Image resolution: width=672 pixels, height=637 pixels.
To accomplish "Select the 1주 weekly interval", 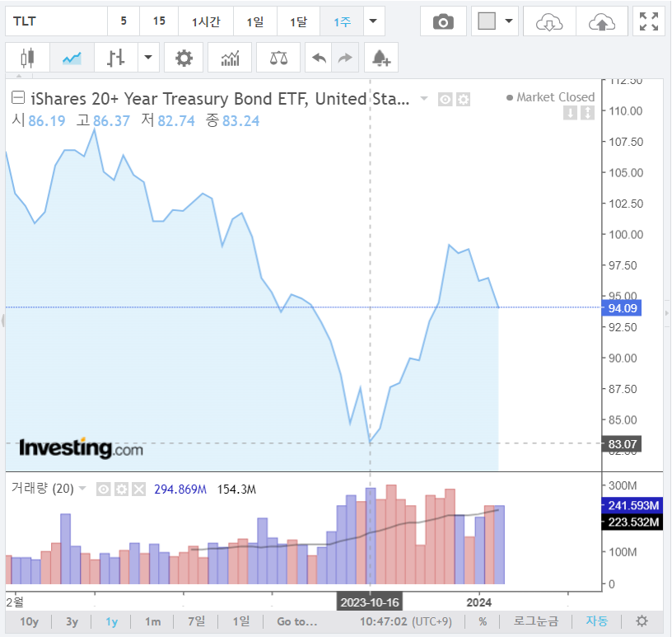I will pos(342,21).
